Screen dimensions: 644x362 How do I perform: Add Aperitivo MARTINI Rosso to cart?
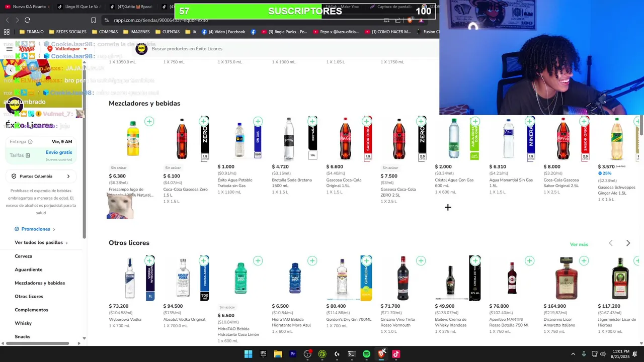tap(529, 260)
